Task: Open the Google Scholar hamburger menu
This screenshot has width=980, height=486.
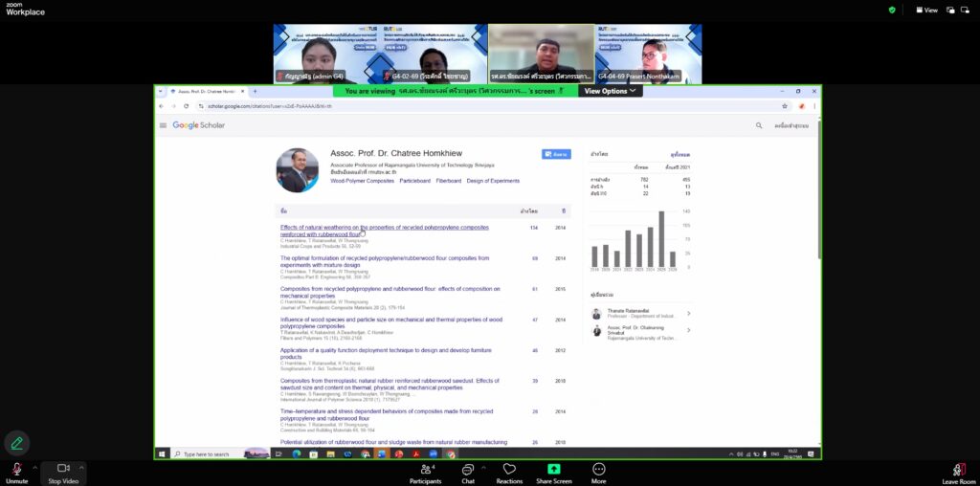Action: coord(163,125)
